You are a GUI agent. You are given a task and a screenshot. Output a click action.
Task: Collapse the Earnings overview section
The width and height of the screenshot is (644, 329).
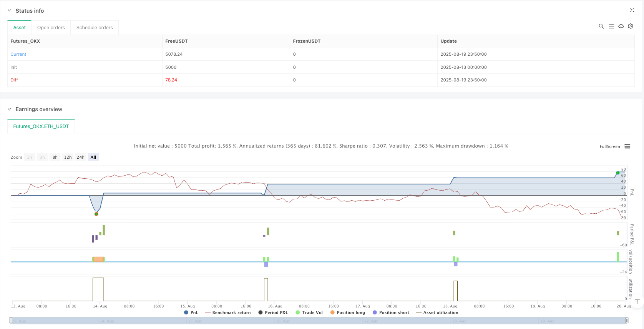(10, 109)
